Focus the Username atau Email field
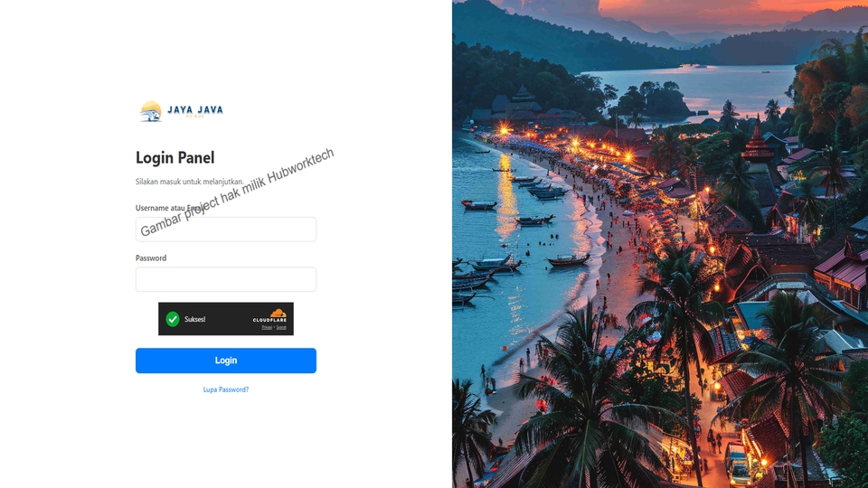The image size is (868, 488). (x=226, y=229)
